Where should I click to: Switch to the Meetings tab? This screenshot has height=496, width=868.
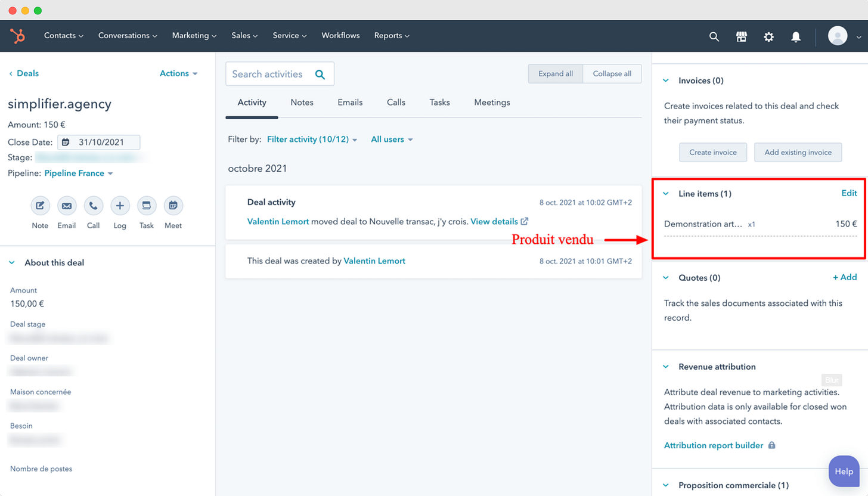[x=492, y=103]
